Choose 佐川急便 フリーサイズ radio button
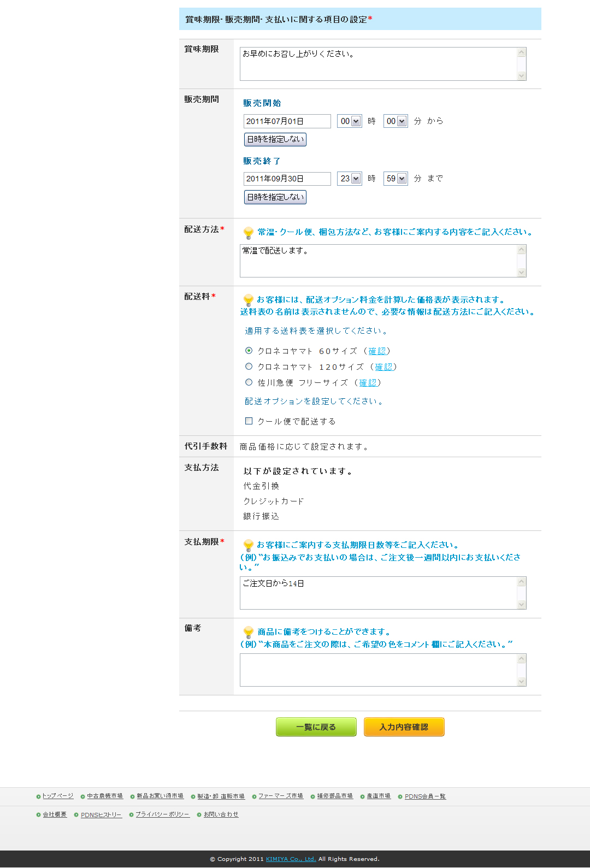 click(x=249, y=382)
